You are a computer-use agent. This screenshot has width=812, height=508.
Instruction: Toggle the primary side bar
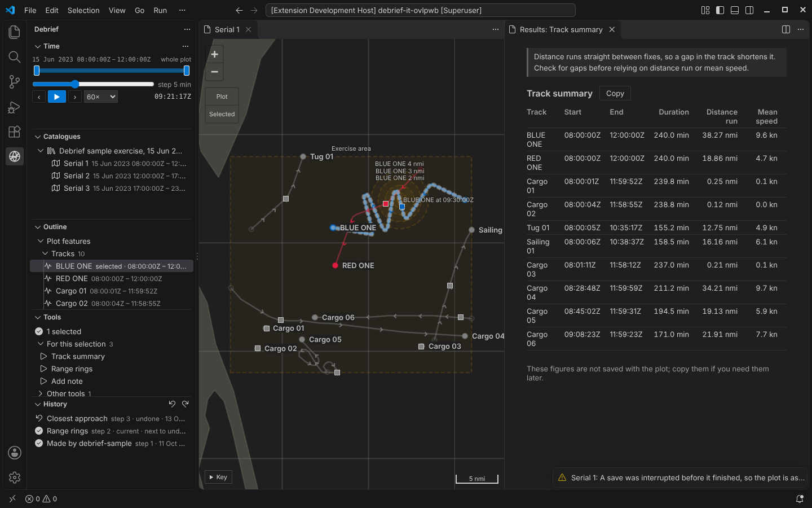click(x=720, y=10)
